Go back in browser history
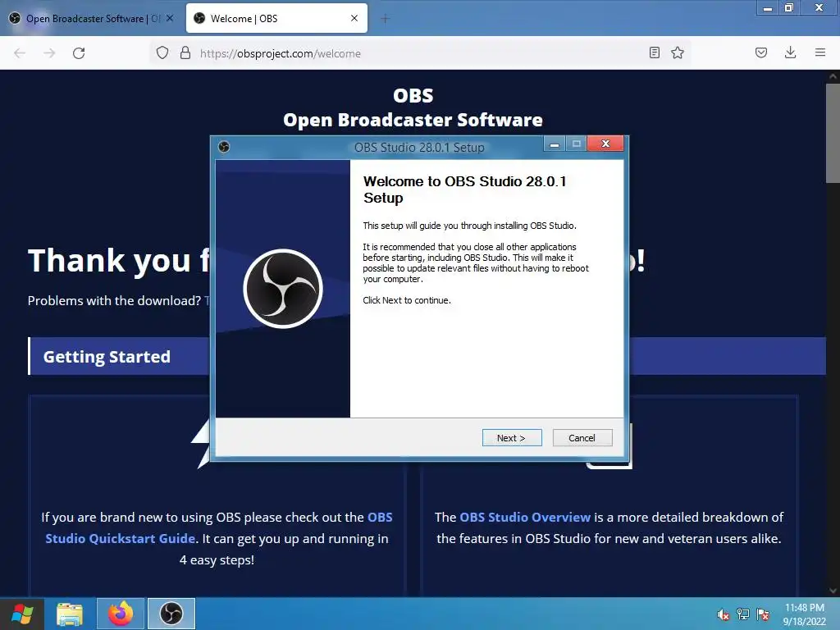 pos(20,53)
